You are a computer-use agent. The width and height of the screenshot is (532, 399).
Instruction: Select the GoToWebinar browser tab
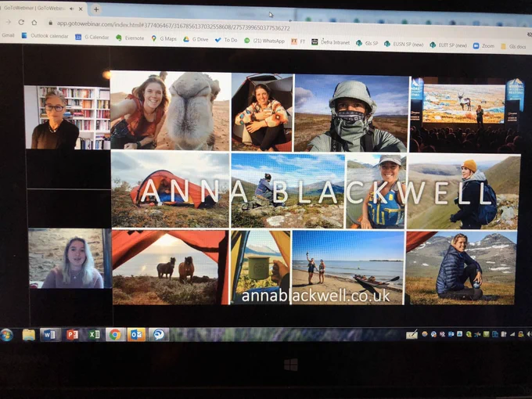42,8
